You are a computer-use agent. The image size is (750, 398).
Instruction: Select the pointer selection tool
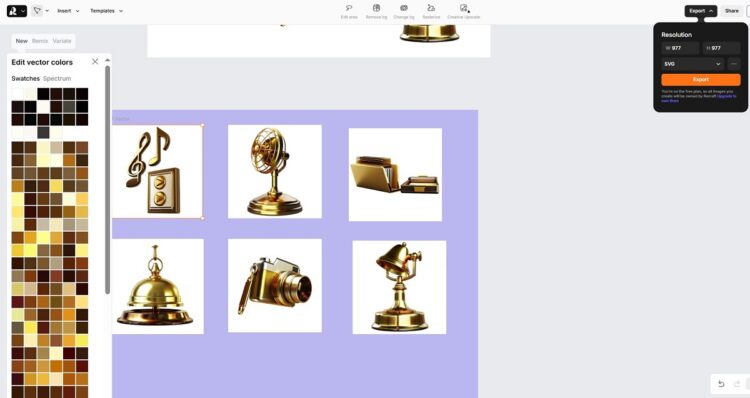[x=37, y=11]
